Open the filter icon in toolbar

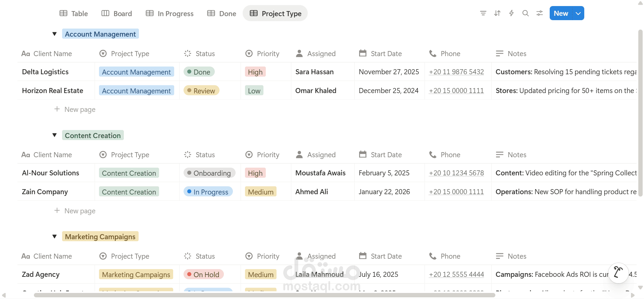coord(483,13)
